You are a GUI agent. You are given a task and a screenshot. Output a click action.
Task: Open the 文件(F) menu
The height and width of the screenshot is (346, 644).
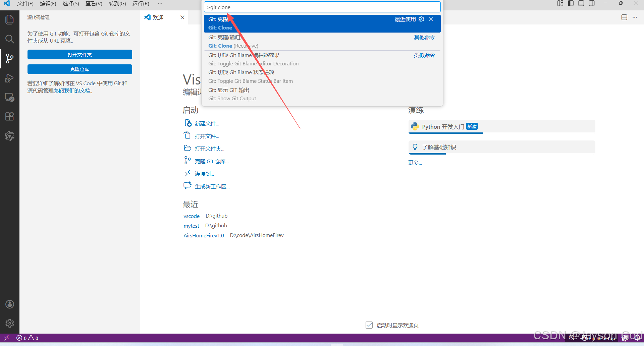(x=25, y=3)
